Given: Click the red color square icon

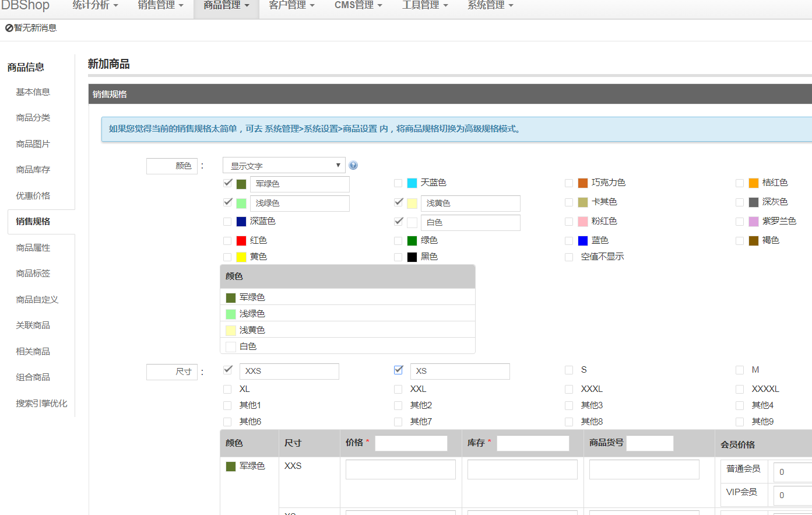Looking at the screenshot, I should 241,241.
